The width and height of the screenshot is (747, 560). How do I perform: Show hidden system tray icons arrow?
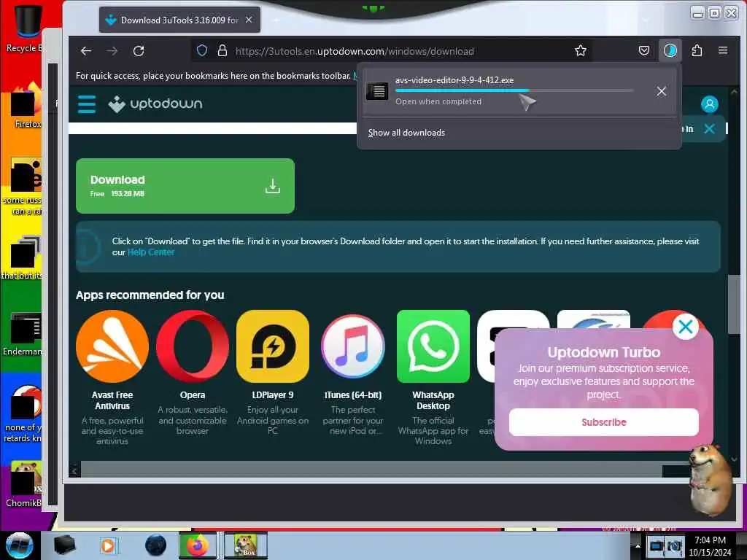point(638,545)
